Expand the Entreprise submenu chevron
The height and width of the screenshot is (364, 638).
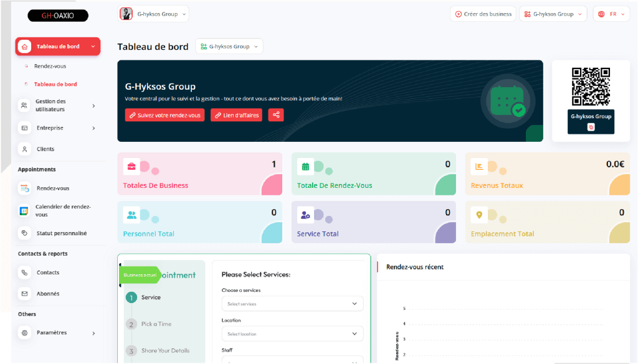(x=93, y=128)
